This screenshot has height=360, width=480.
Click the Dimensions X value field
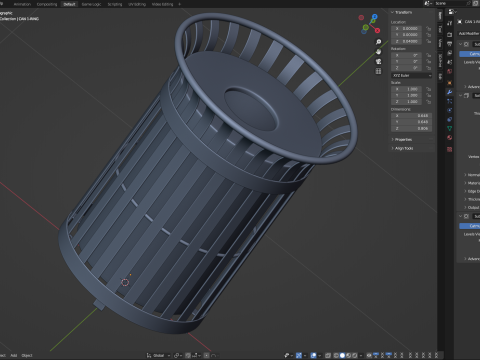pyautogui.click(x=412, y=116)
